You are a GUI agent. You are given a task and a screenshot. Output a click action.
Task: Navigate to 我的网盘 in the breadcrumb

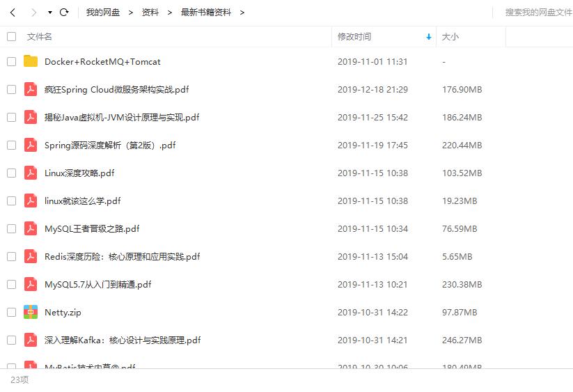tap(102, 13)
